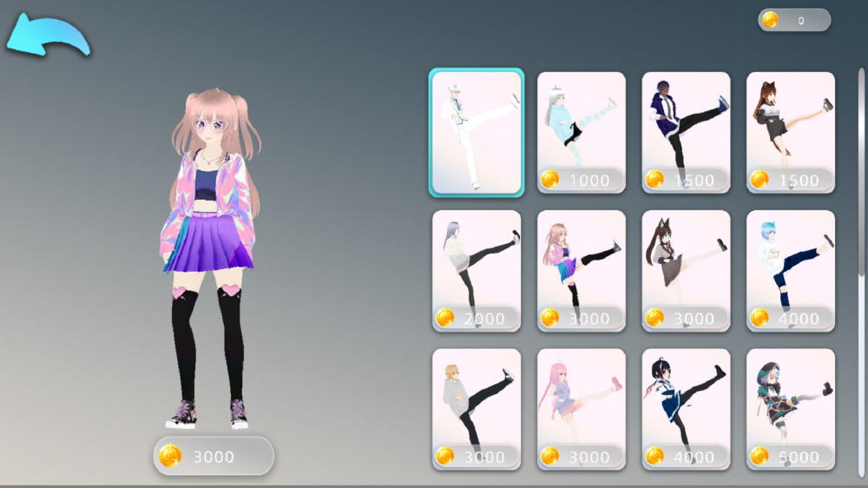Choose the 1000 coin character card

[581, 132]
